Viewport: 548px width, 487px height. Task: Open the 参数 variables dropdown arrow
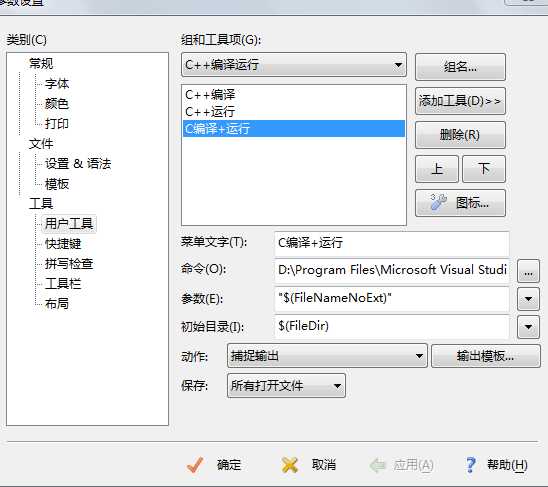528,299
